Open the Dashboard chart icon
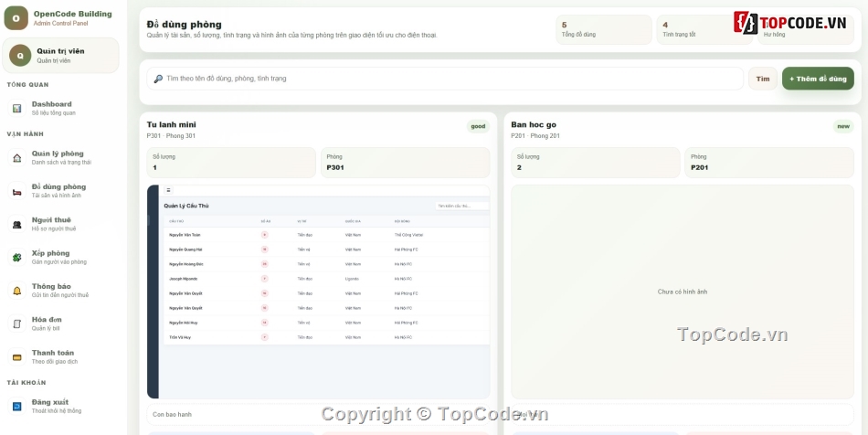This screenshot has height=435, width=868. point(17,109)
